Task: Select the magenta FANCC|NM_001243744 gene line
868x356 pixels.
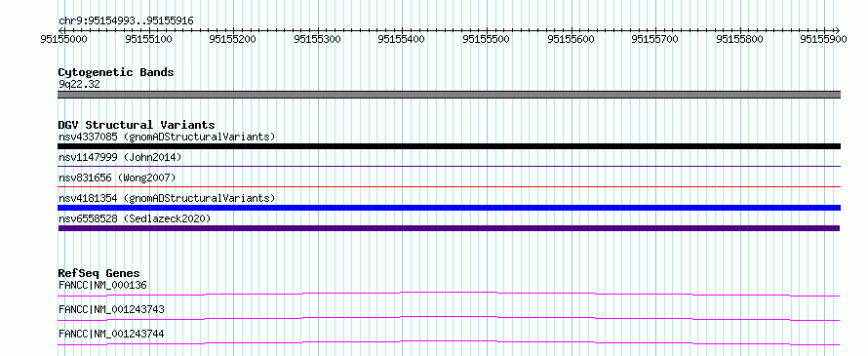Action: coord(449,342)
